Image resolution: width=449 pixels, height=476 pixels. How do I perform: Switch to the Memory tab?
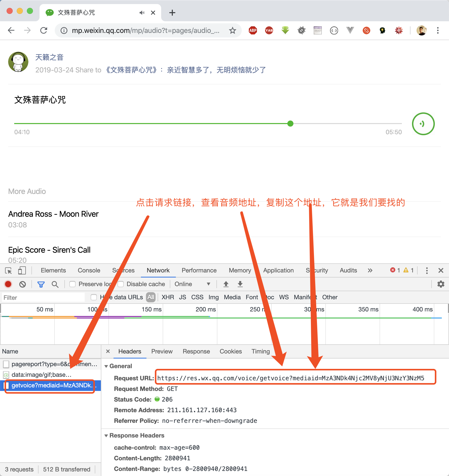click(240, 270)
